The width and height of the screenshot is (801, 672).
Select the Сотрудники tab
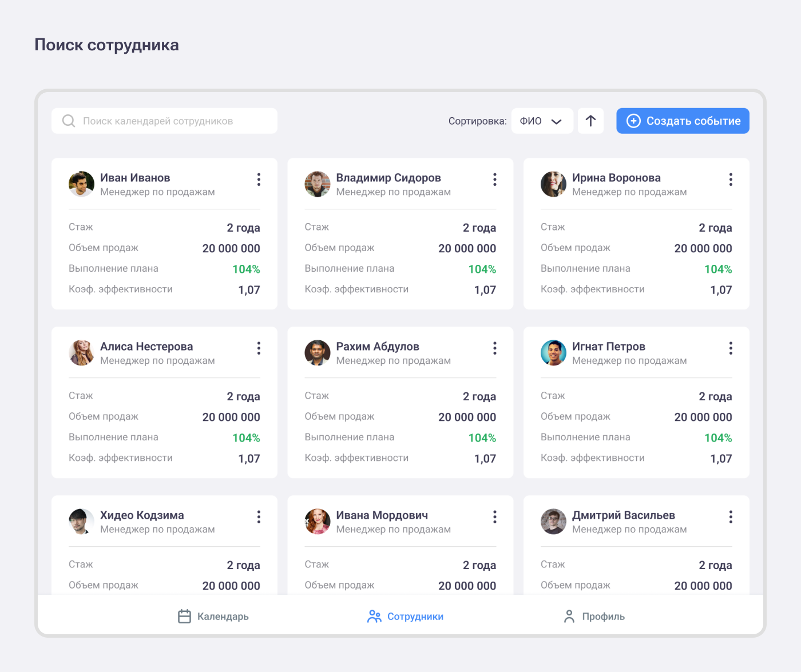(x=405, y=617)
